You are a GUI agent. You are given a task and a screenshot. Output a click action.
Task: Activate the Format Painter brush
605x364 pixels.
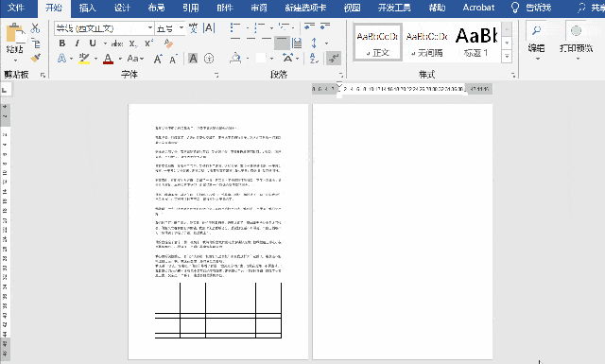point(36,58)
